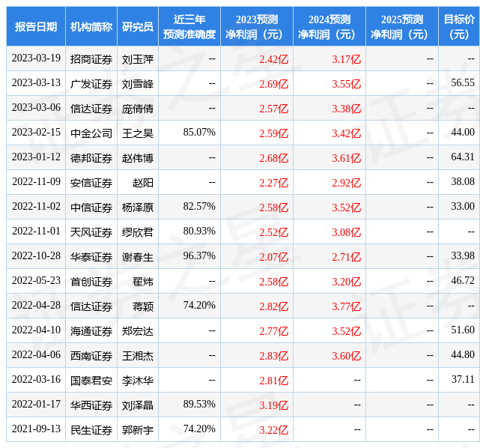The width and height of the screenshot is (480, 448).
Task: Click the 96.37% accuracy value
Action: pos(199,256)
